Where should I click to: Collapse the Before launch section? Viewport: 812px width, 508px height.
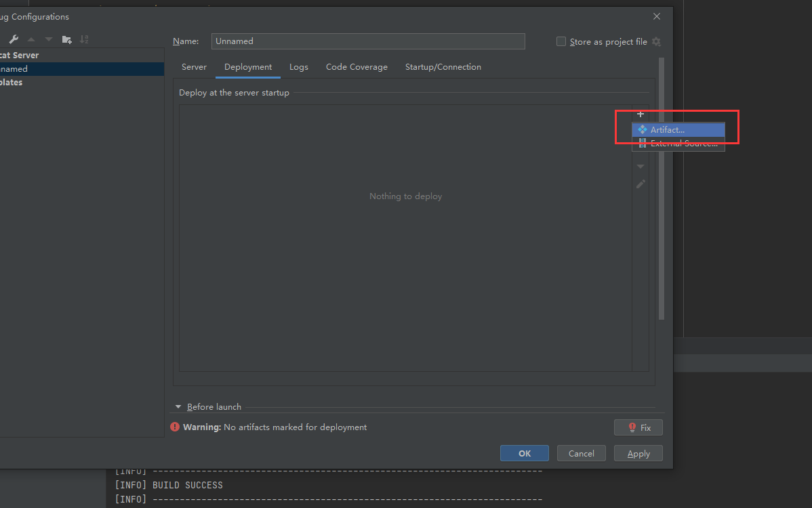point(178,406)
